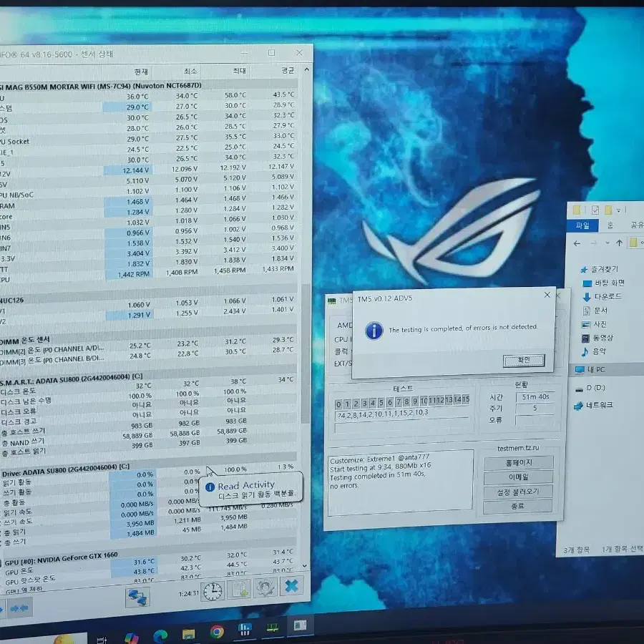Viewport: 644px width, 644px height.
Task: Click the video film icon beside 동영상
Action: 585,338
